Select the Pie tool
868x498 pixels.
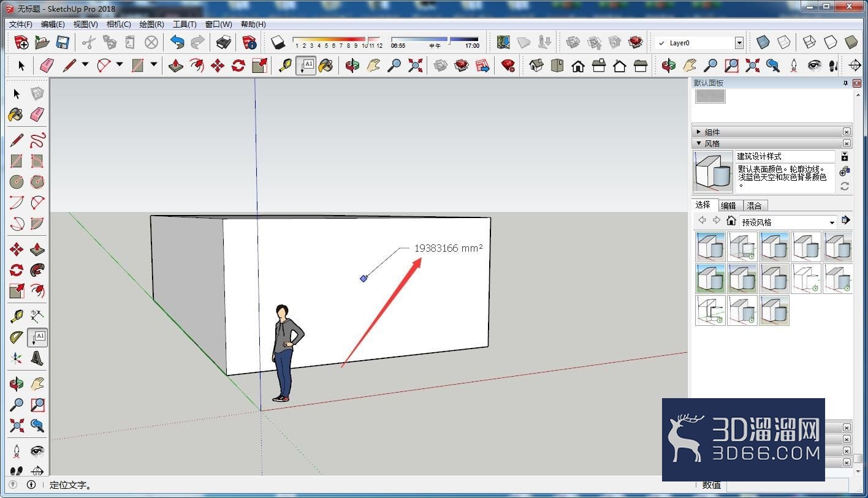37,224
